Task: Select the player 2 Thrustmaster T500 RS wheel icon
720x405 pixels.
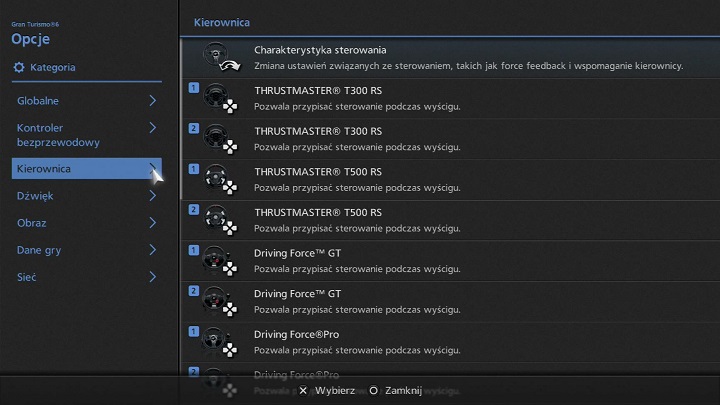Action: pos(214,219)
